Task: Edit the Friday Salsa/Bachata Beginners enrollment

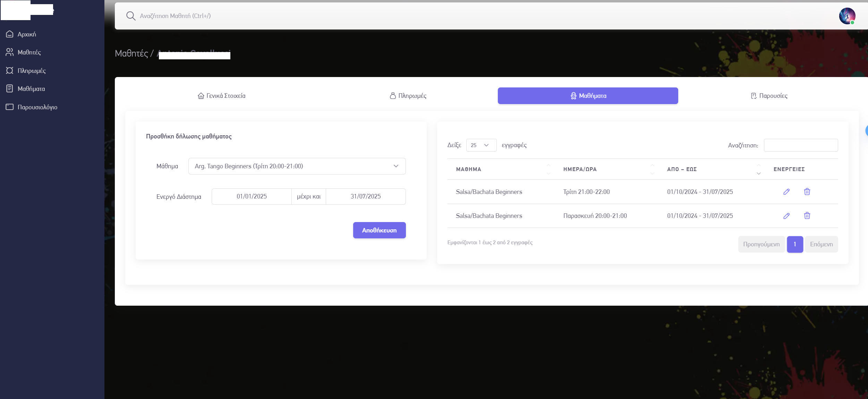Action: pyautogui.click(x=786, y=216)
